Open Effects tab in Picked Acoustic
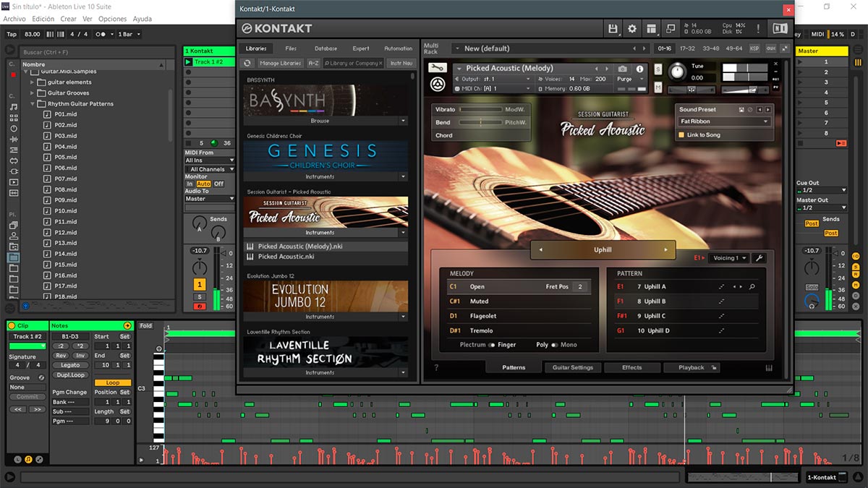This screenshot has height=488, width=868. click(631, 367)
